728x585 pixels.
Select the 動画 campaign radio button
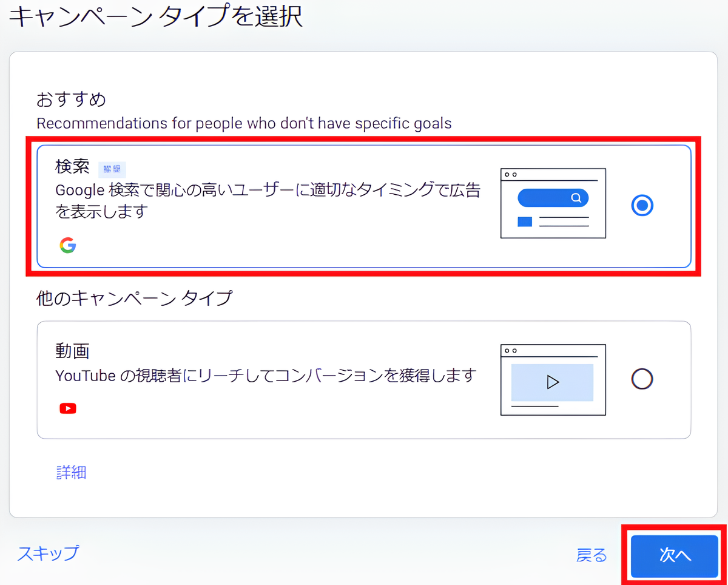pyautogui.click(x=642, y=379)
